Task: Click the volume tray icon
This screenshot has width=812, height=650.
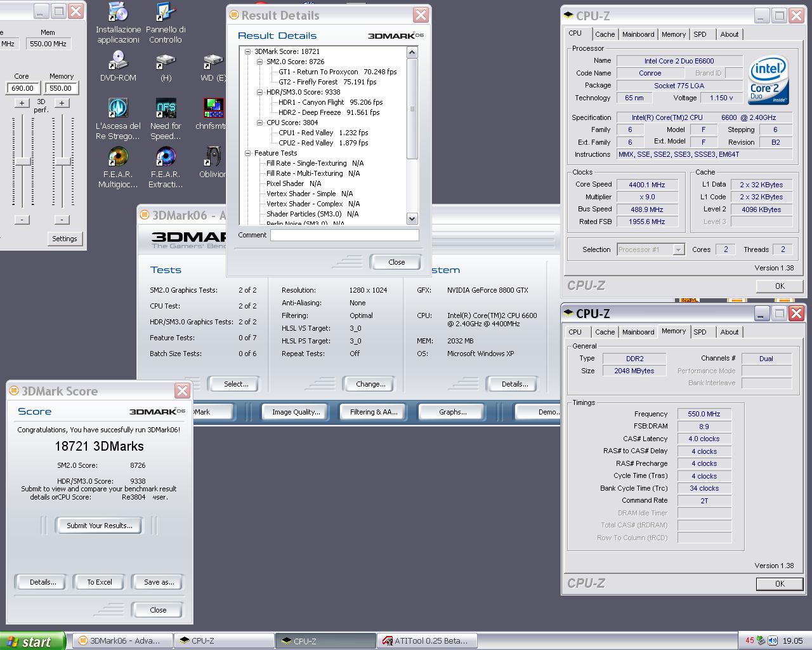Action: point(773,641)
